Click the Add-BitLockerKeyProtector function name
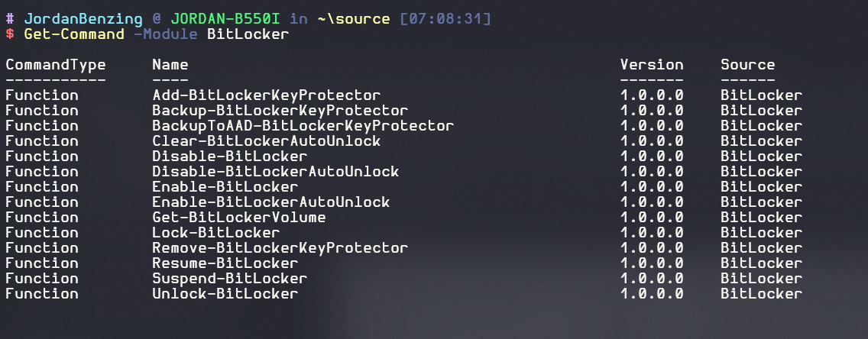868x339 pixels. (x=266, y=95)
